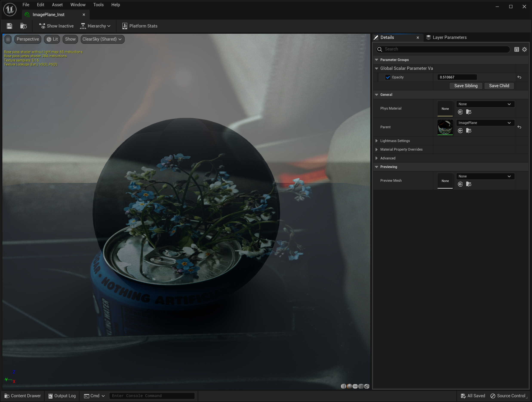
Task: Open the ClearSky (Shared) environment dropdown
Action: point(102,39)
